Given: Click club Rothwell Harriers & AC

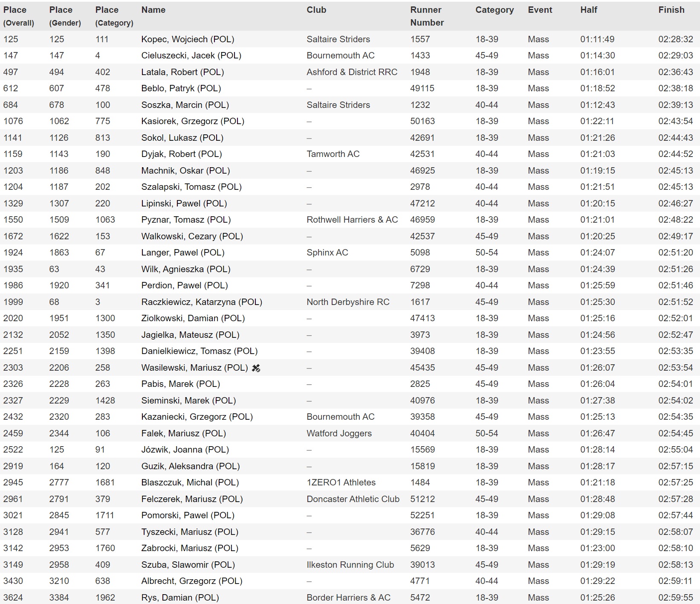Looking at the screenshot, I should pos(352,220).
